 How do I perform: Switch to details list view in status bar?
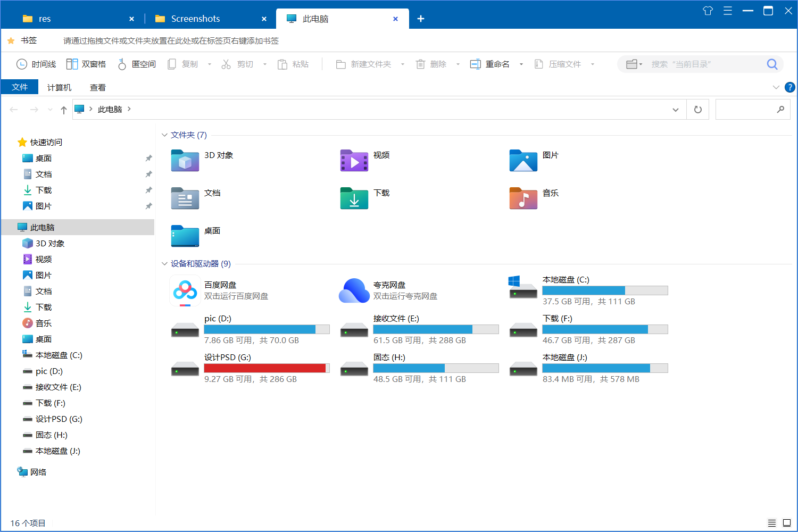point(772,523)
